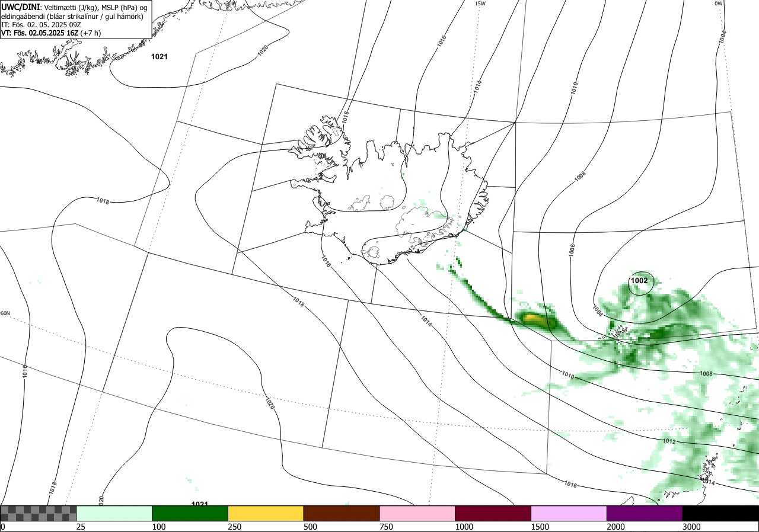Click the "500" scale value on the color bar
The image size is (759, 532).
coord(310,527)
